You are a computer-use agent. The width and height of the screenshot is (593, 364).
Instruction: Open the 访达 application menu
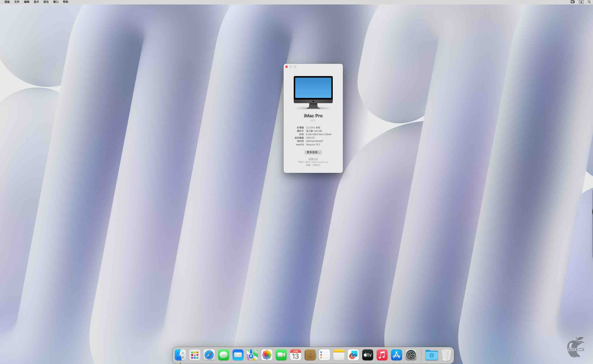(7, 2)
